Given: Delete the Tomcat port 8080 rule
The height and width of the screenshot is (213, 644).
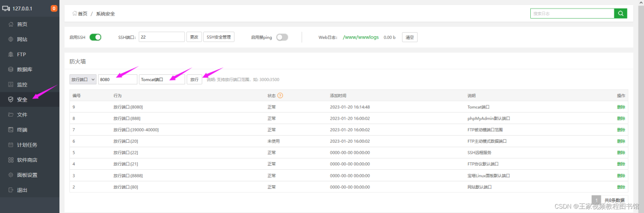Looking at the screenshot, I should click(621, 107).
